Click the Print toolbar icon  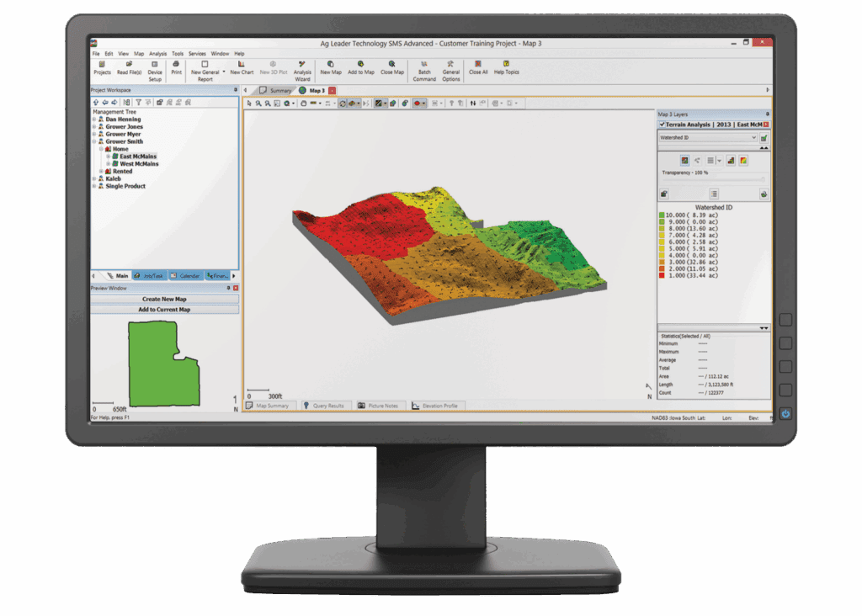(176, 66)
